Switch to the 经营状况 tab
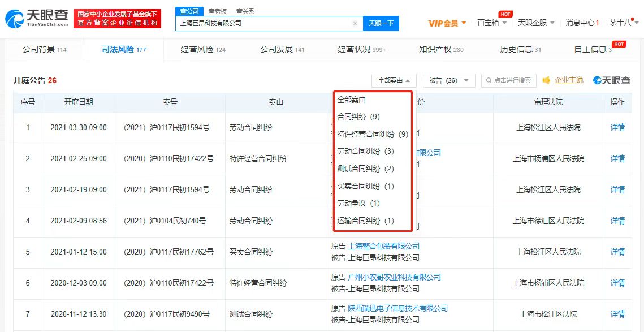The width and height of the screenshot is (644, 332). tap(362, 50)
